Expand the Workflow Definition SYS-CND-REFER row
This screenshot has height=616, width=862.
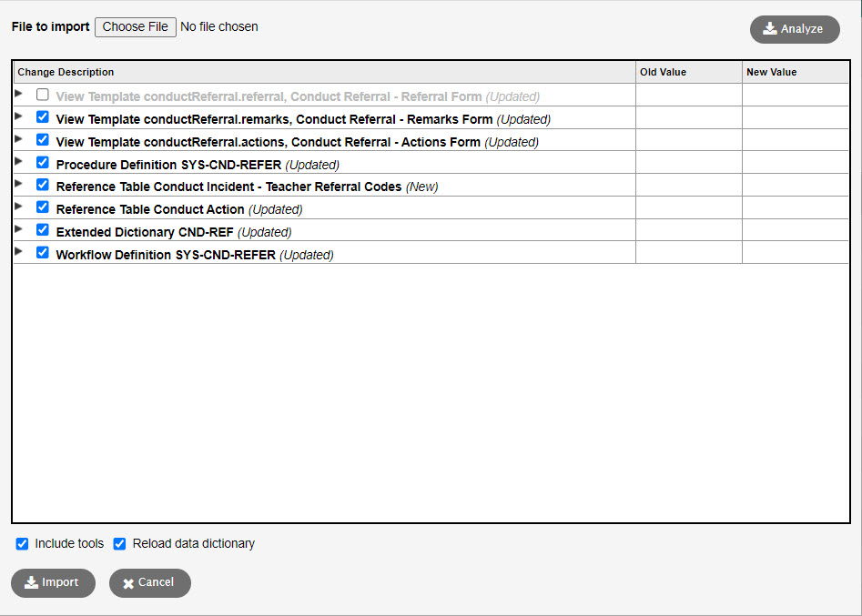[x=19, y=252]
